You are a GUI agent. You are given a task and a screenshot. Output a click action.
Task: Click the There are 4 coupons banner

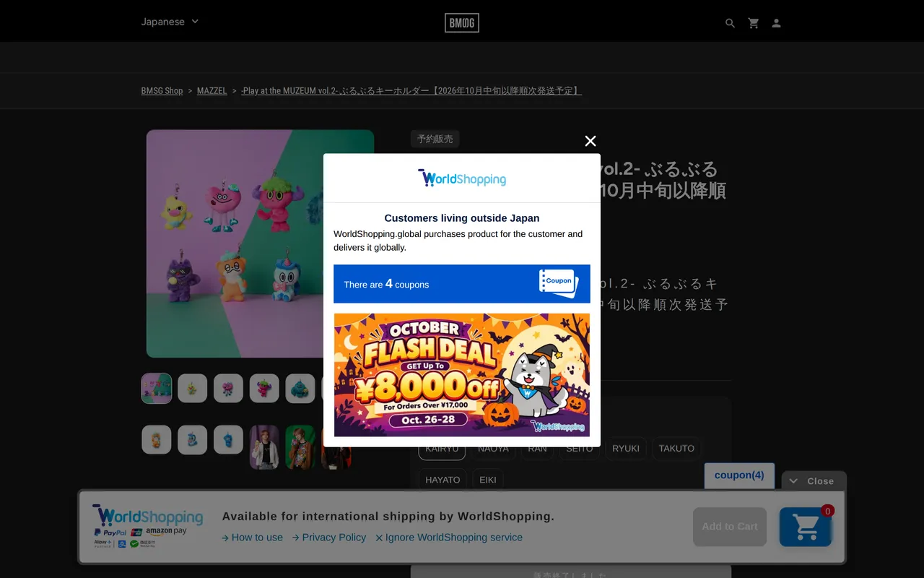tap(462, 284)
